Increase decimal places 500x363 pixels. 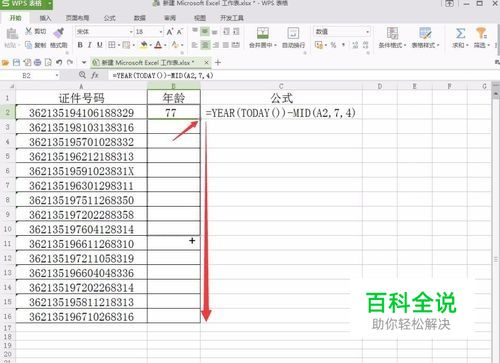coord(355,45)
